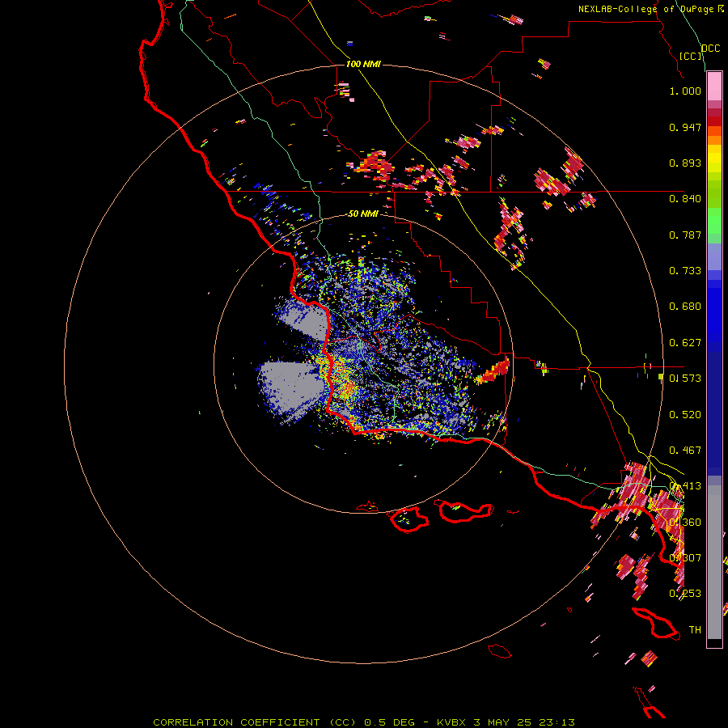The width and height of the screenshot is (728, 728).
Task: Click the 1.000 scale value
Action: click(x=685, y=91)
